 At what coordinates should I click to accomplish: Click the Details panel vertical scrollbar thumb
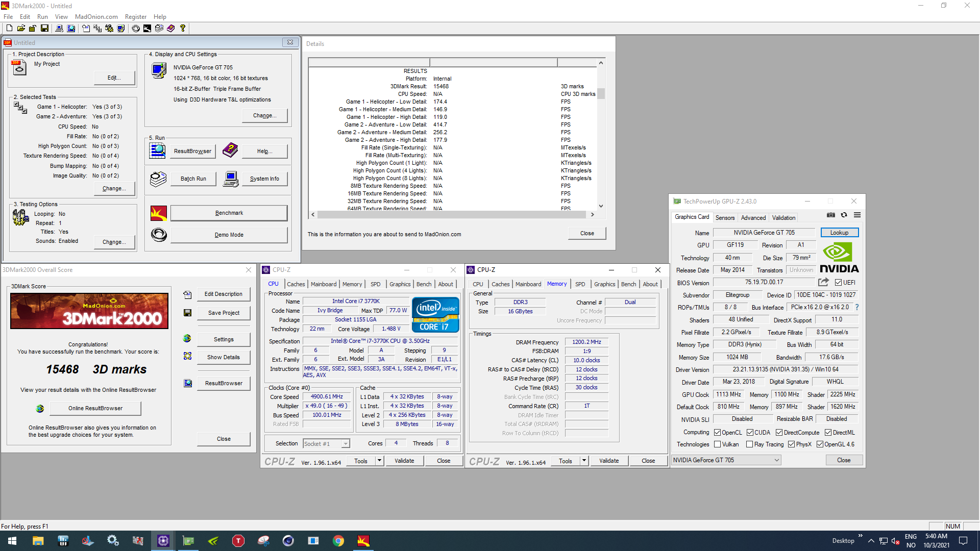601,94
